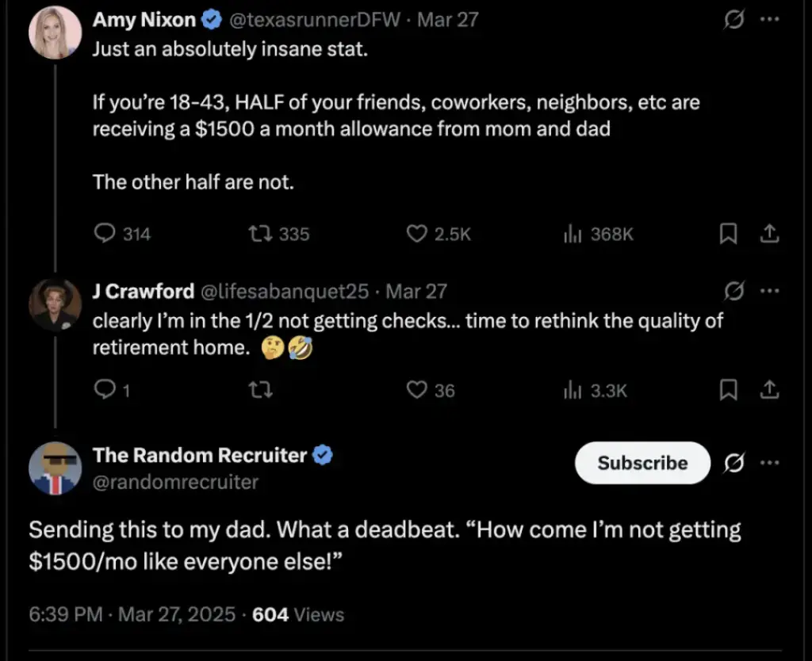Bookmark Amy Nixon's tweet

point(728,234)
